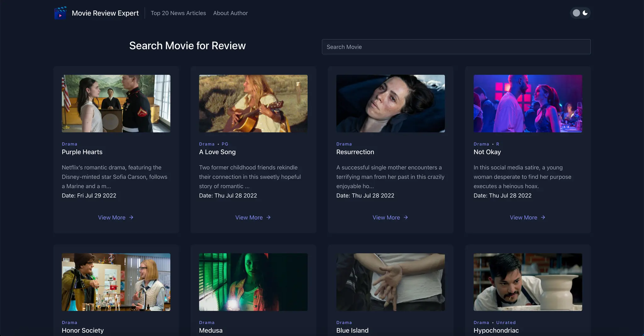Click the Movie Review Expert site title
This screenshot has height=336, width=644.
pos(105,13)
